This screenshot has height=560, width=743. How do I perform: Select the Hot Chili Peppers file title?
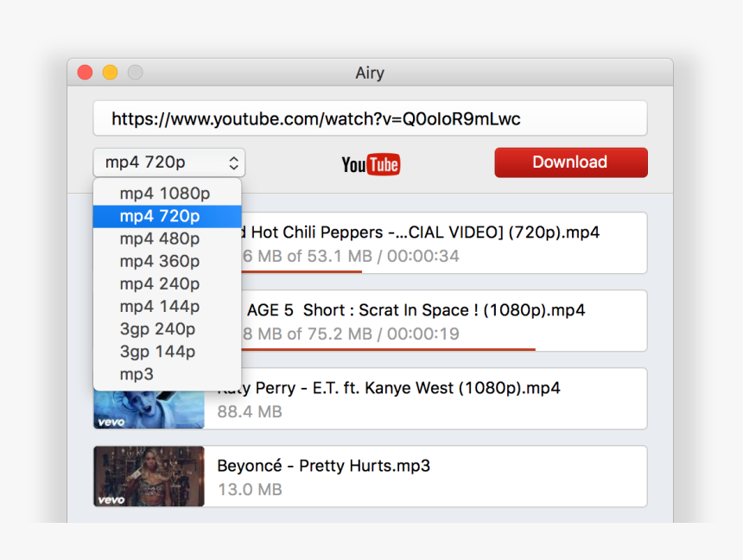(420, 232)
